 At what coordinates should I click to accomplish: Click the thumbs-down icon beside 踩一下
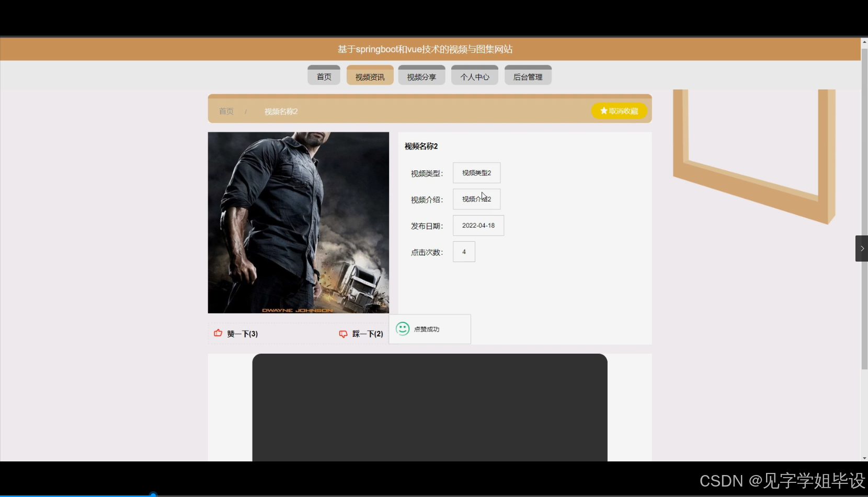[343, 334]
